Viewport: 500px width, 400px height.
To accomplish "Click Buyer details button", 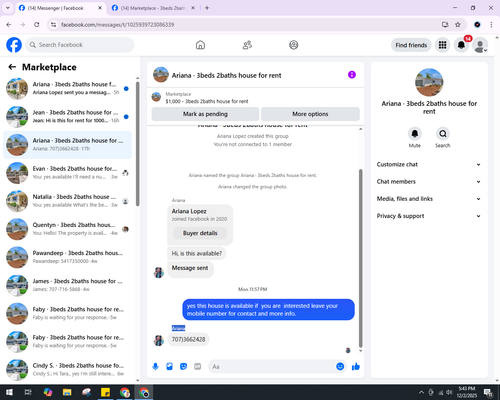I will (200, 233).
